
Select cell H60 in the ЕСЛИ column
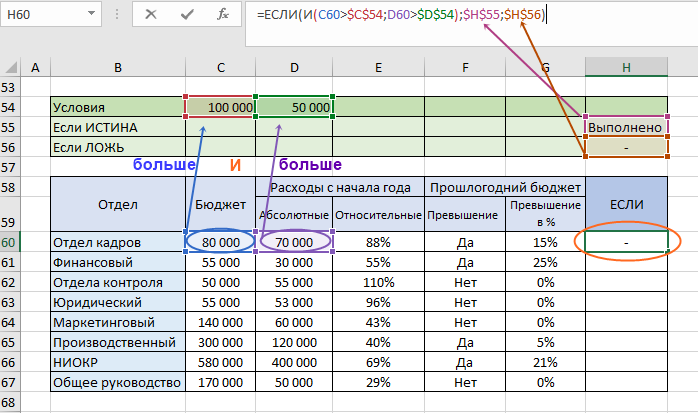click(626, 242)
